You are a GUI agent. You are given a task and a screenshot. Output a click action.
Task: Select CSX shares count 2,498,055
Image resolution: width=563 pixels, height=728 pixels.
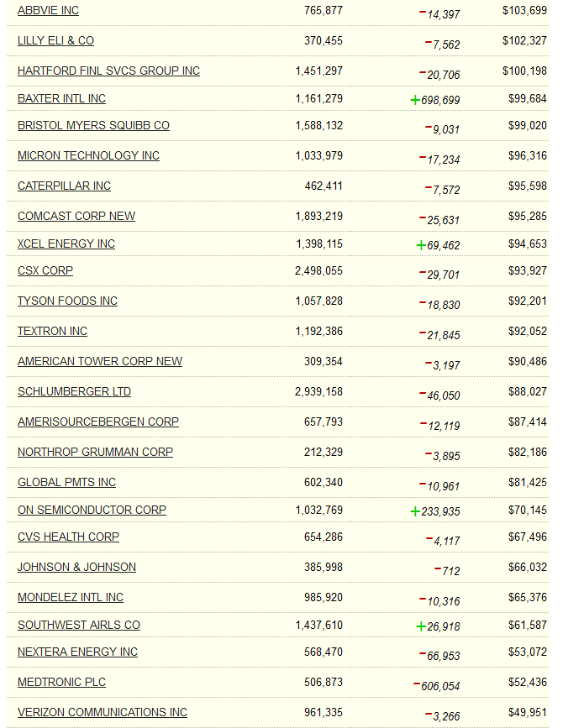(x=318, y=270)
